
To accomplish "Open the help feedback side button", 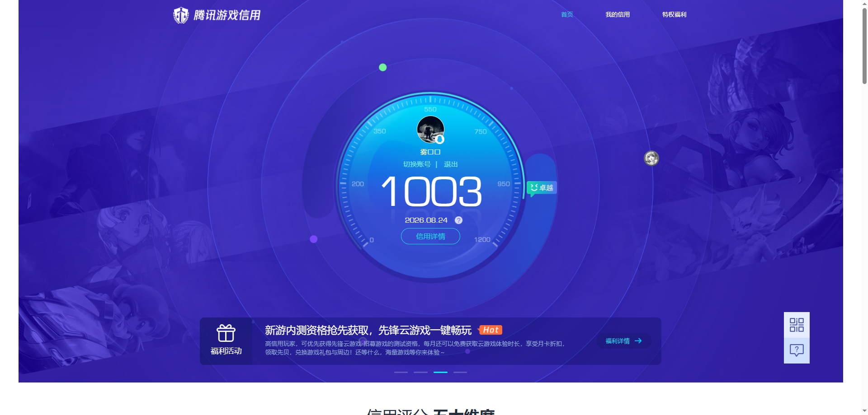I will click(x=797, y=350).
